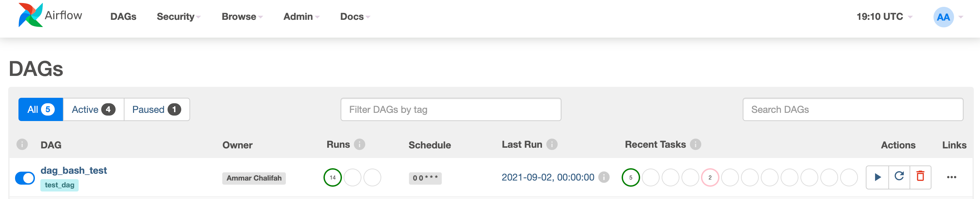
Task: Trigger the dag_bash_test DAG with play icon
Action: click(x=877, y=177)
